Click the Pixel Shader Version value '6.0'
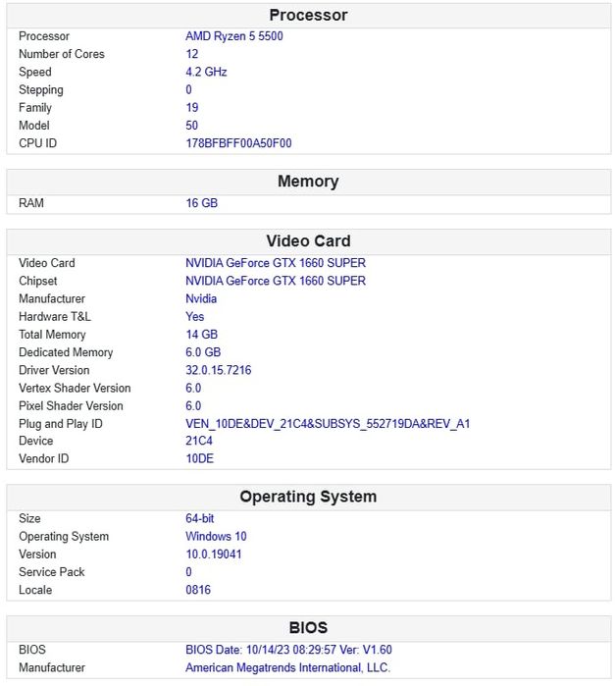The width and height of the screenshot is (616, 686). pyautogui.click(x=193, y=406)
